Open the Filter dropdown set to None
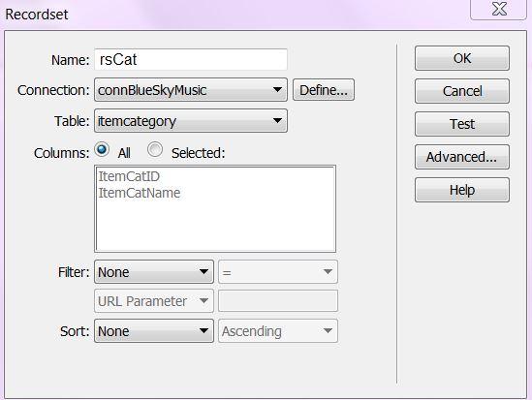The height and width of the screenshot is (400, 532). point(154,272)
